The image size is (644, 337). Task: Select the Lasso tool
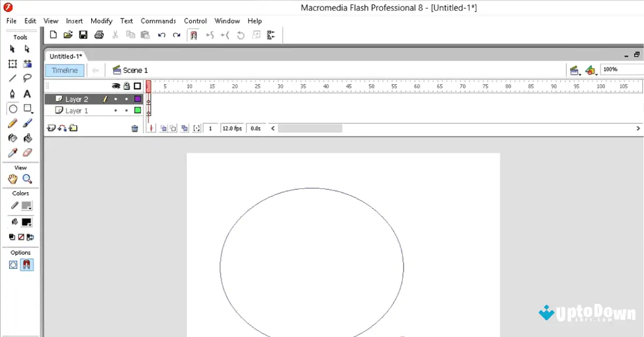tap(27, 78)
